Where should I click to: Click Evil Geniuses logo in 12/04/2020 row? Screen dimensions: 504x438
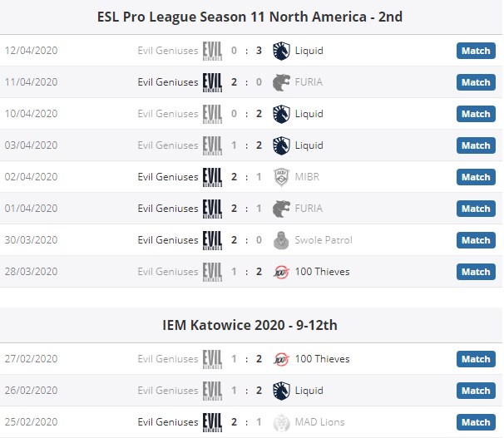coord(212,51)
